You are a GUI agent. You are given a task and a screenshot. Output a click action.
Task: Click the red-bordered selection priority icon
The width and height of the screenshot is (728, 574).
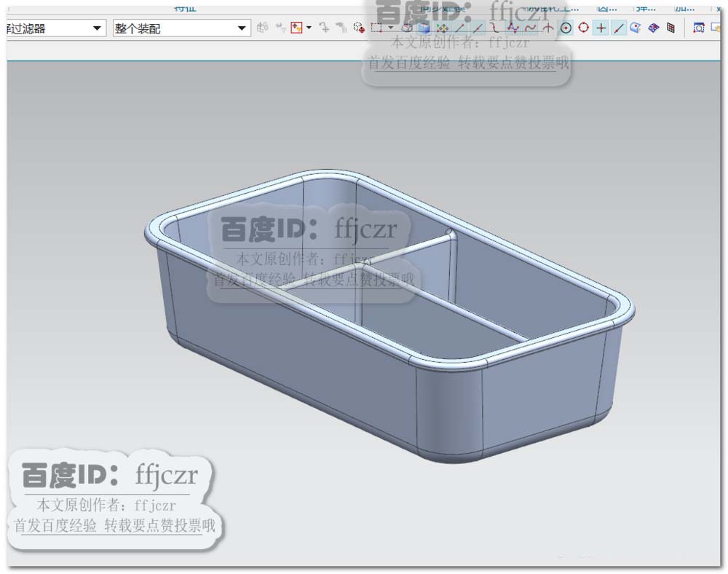tap(296, 28)
